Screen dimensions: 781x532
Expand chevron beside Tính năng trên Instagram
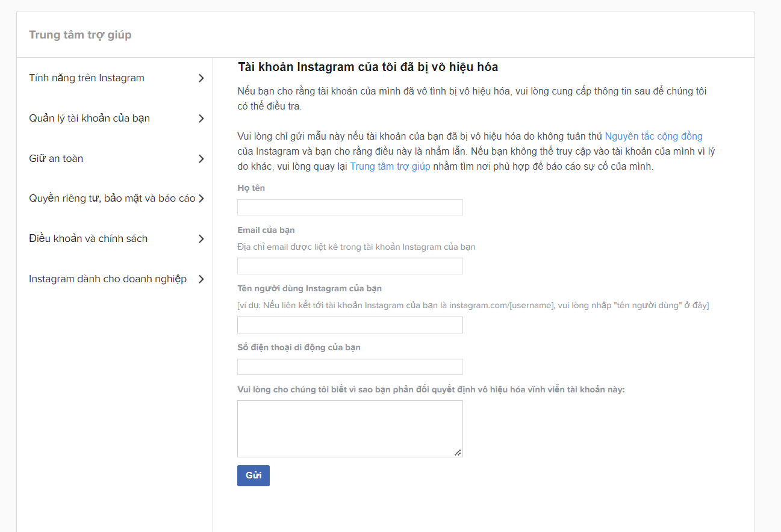(201, 78)
